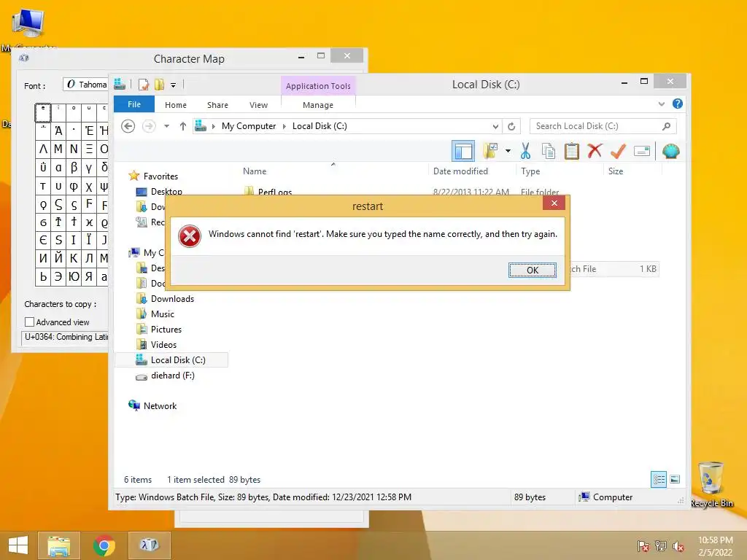Image resolution: width=747 pixels, height=560 pixels.
Task: Close the restart error dialog with X
Action: 554,203
